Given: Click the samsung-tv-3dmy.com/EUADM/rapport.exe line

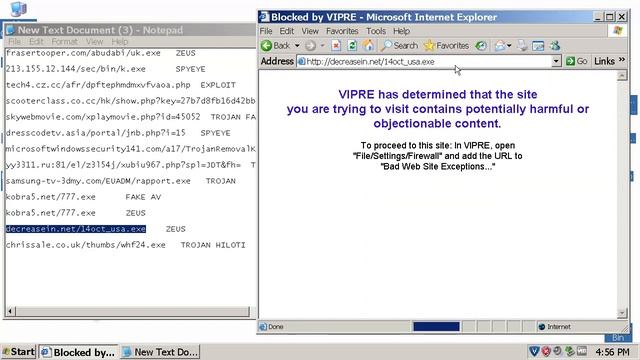Looking at the screenshot, I should click(x=120, y=181).
